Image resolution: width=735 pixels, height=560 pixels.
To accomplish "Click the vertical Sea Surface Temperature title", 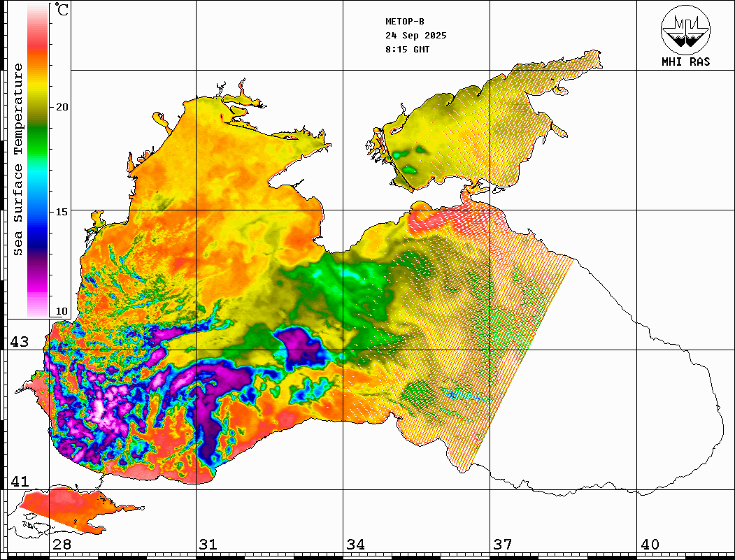I will 18,159.
